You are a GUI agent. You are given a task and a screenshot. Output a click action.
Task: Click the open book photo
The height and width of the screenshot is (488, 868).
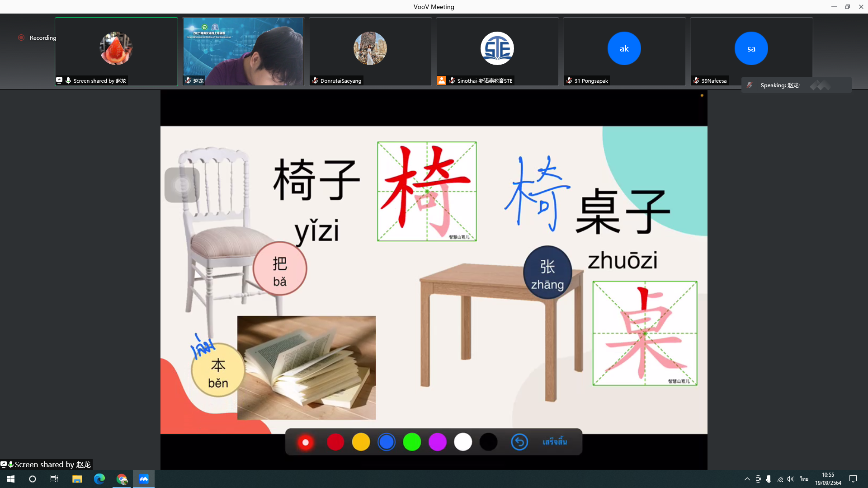(x=307, y=368)
